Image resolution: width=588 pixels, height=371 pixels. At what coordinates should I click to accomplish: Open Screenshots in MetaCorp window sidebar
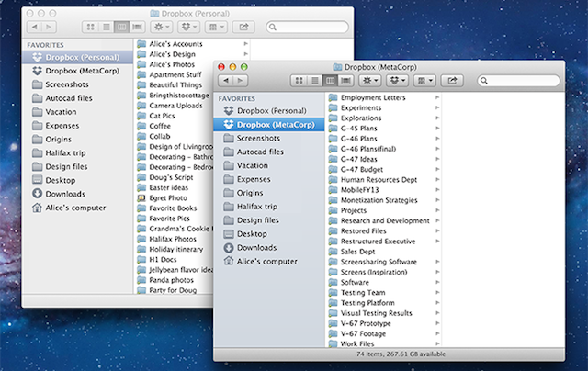[x=269, y=139]
